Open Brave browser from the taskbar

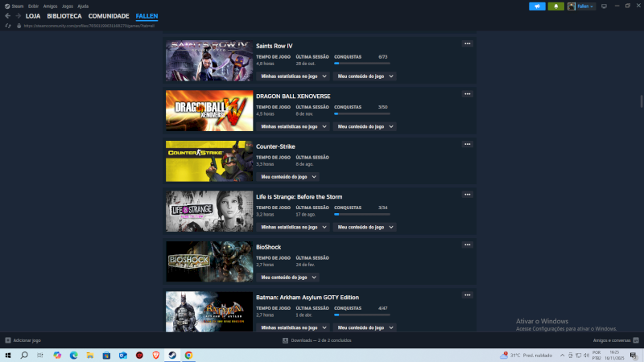pyautogui.click(x=155, y=356)
